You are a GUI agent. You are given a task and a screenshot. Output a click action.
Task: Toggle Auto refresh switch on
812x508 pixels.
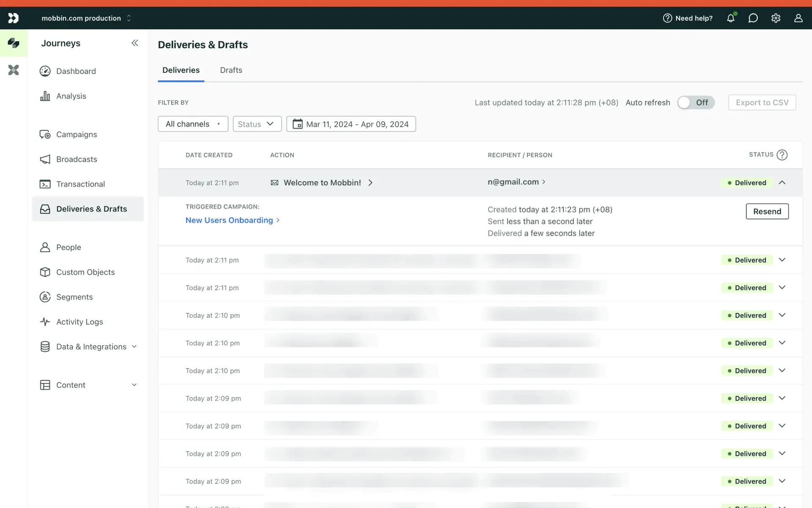pos(696,102)
